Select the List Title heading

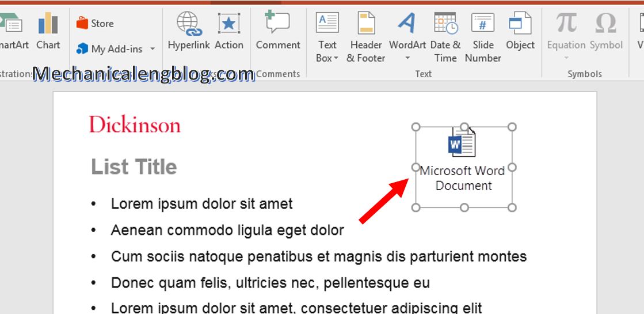pyautogui.click(x=134, y=167)
